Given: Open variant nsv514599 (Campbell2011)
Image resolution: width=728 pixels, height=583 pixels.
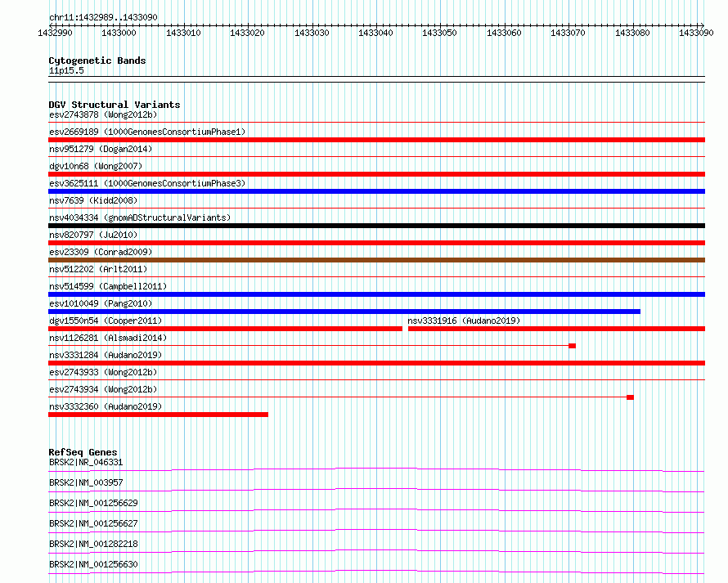Looking at the screenshot, I should 108,286.
